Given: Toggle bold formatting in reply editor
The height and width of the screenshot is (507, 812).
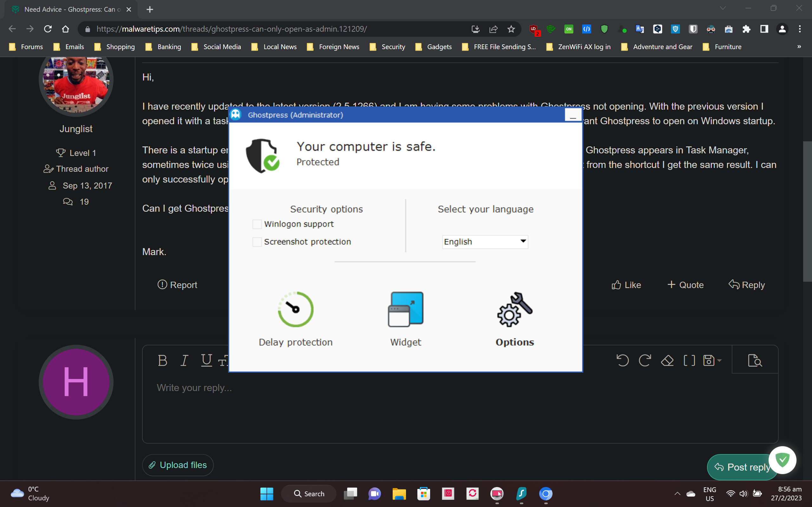Looking at the screenshot, I should tap(162, 361).
